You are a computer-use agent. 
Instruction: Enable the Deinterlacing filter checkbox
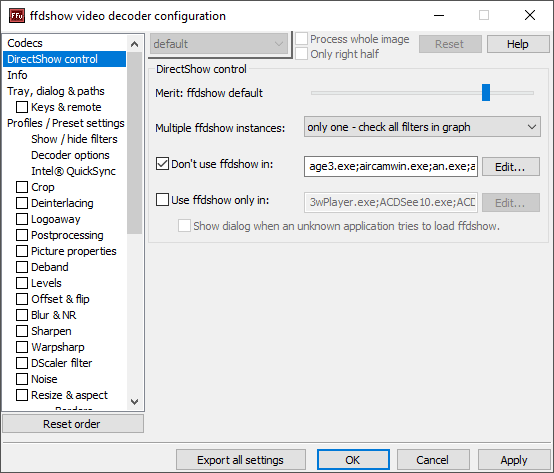click(x=22, y=203)
